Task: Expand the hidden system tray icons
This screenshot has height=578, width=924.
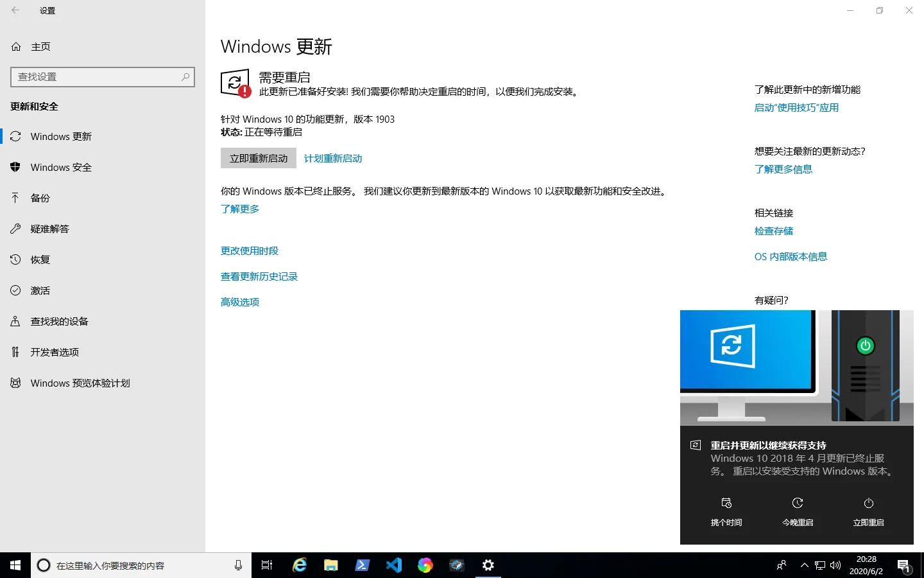Action: click(x=804, y=565)
